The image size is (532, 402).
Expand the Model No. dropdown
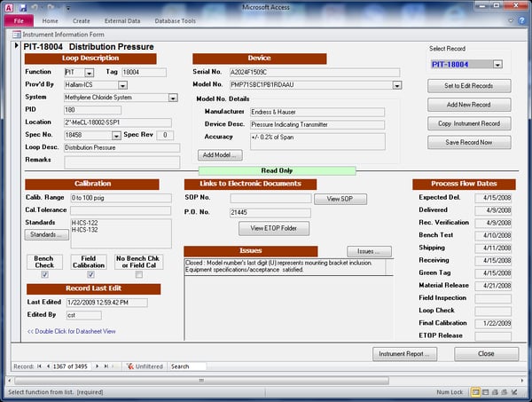coord(397,85)
